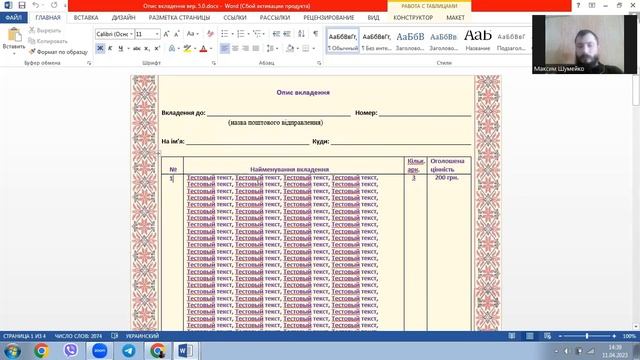The image size is (640, 360).
Task: Click the borders icon in paragraph group
Action: 306,49
